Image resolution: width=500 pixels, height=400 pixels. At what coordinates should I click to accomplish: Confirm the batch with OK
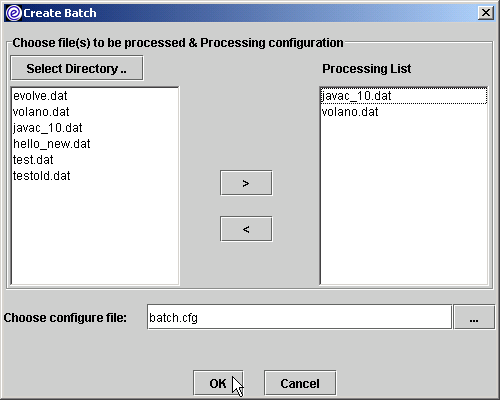(x=218, y=383)
